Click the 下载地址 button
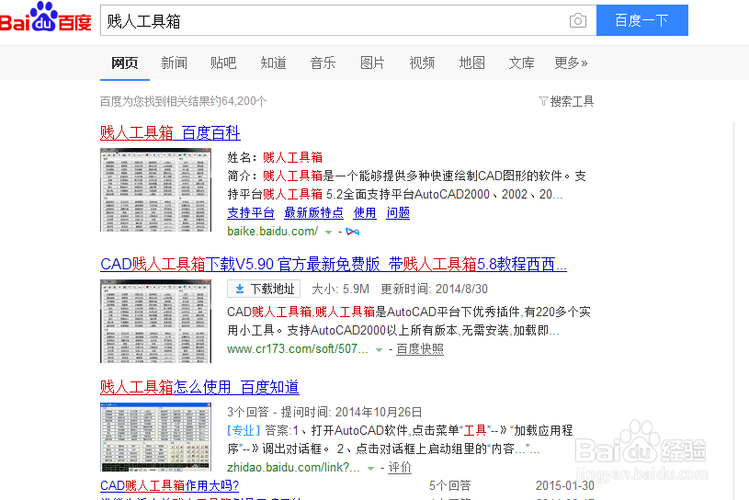This screenshot has height=500, width=749. click(x=264, y=288)
